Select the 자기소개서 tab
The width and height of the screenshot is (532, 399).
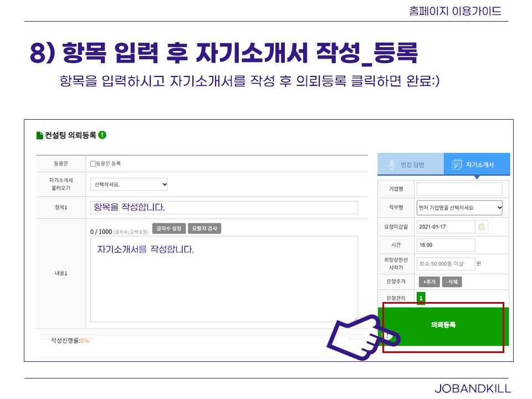pyautogui.click(x=477, y=165)
